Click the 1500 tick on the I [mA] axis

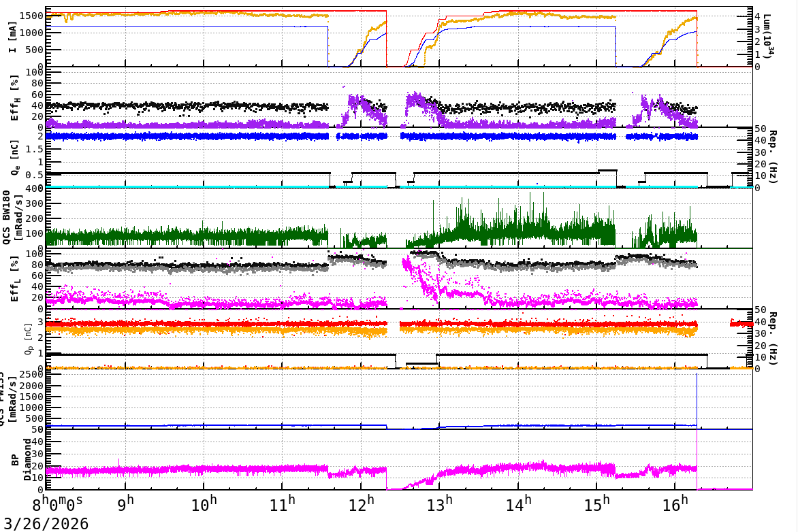31,16
